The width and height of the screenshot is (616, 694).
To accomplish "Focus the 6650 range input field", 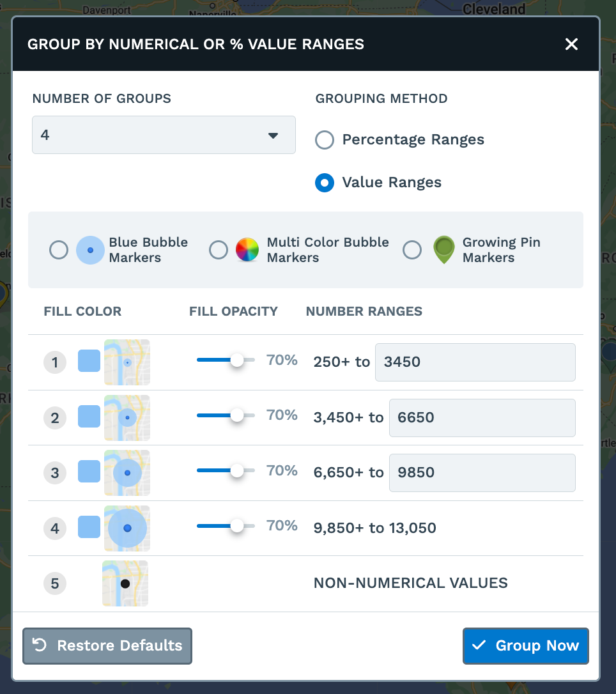I will (482, 418).
